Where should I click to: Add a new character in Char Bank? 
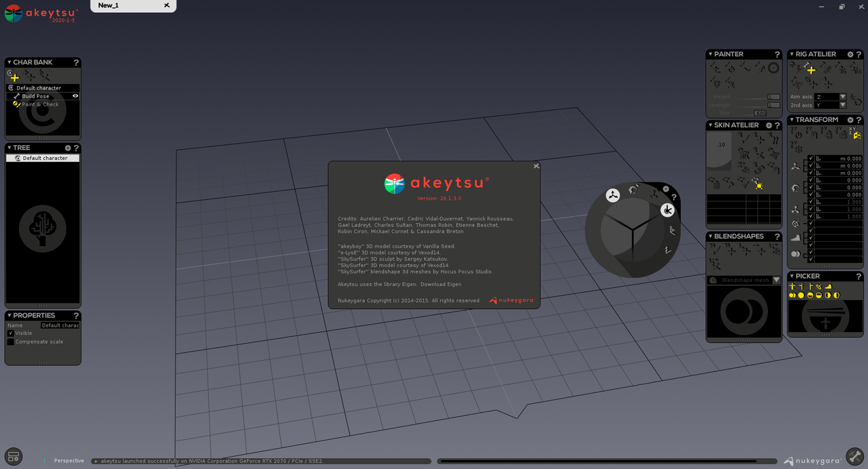14,77
